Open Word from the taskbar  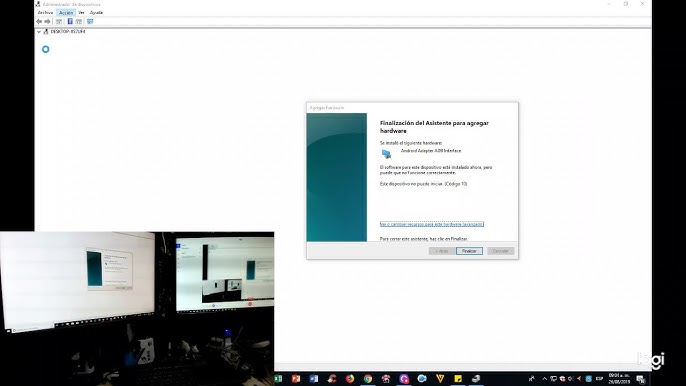click(314, 379)
